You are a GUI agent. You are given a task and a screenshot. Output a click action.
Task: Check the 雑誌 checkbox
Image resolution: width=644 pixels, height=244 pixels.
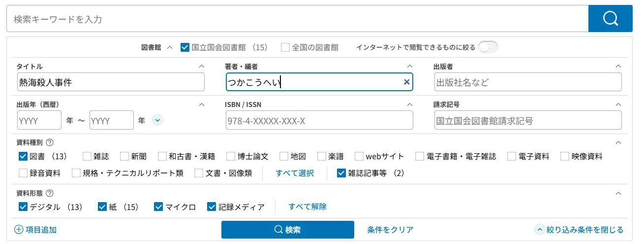click(x=87, y=156)
